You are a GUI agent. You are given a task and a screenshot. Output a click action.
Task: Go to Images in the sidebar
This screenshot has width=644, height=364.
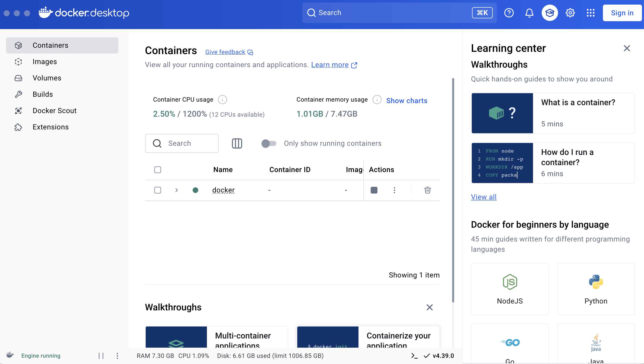45,62
